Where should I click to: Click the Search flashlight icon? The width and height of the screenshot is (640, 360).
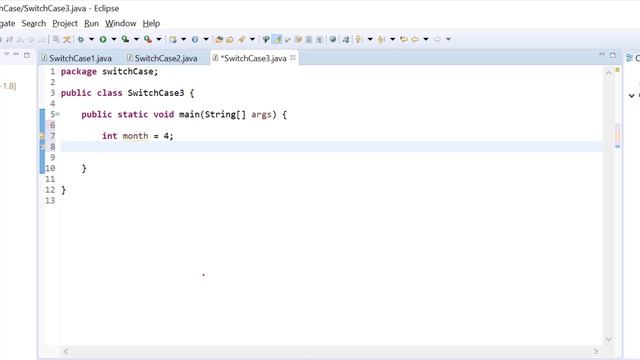(242, 39)
